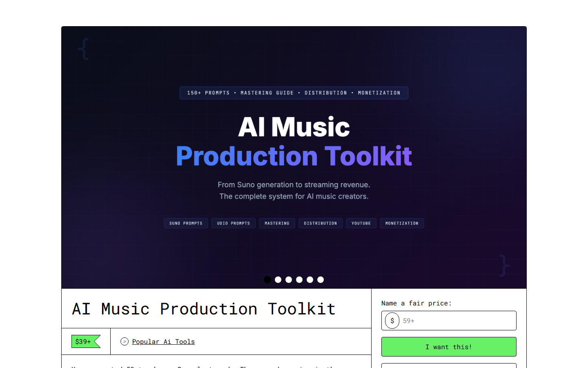Jump to the fifth carousel slide dot
The width and height of the screenshot is (588, 368).
point(310,280)
